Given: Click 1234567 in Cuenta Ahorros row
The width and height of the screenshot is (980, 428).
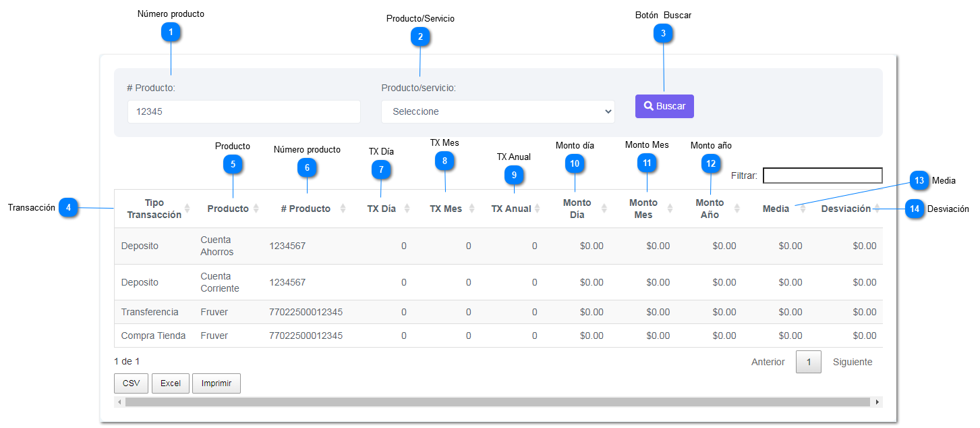Looking at the screenshot, I should (287, 246).
